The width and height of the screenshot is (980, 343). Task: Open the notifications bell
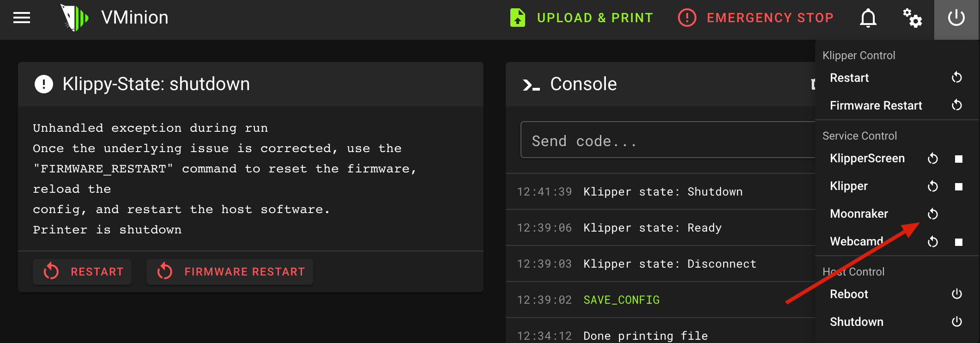pyautogui.click(x=868, y=18)
